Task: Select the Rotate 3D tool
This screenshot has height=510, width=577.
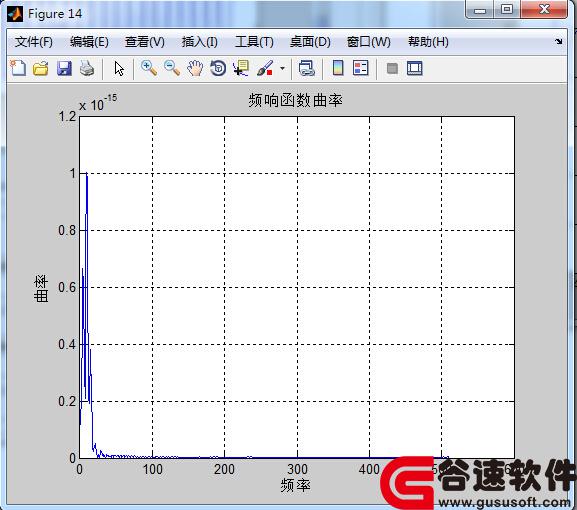Action: (218, 68)
